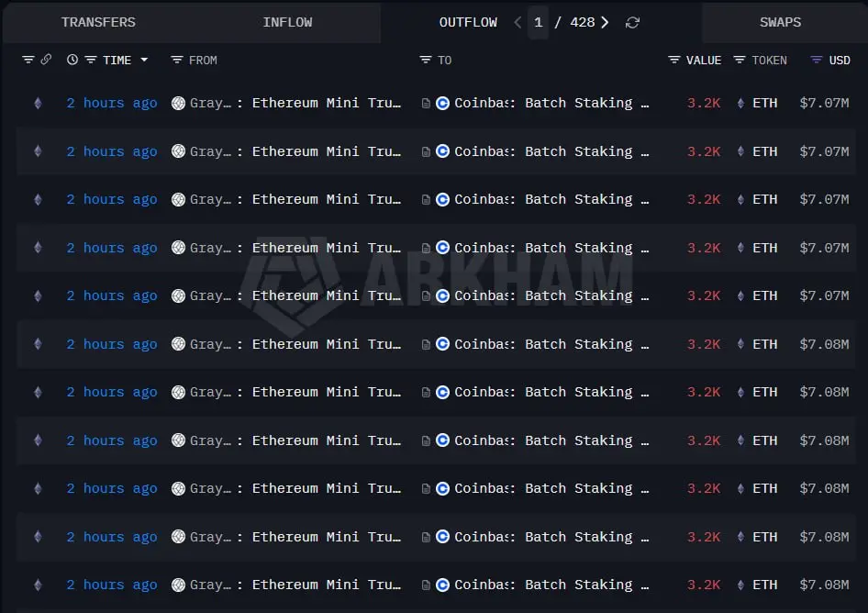Click the last $7.07M amount in the list
The width and height of the screenshot is (868, 613).
(824, 295)
